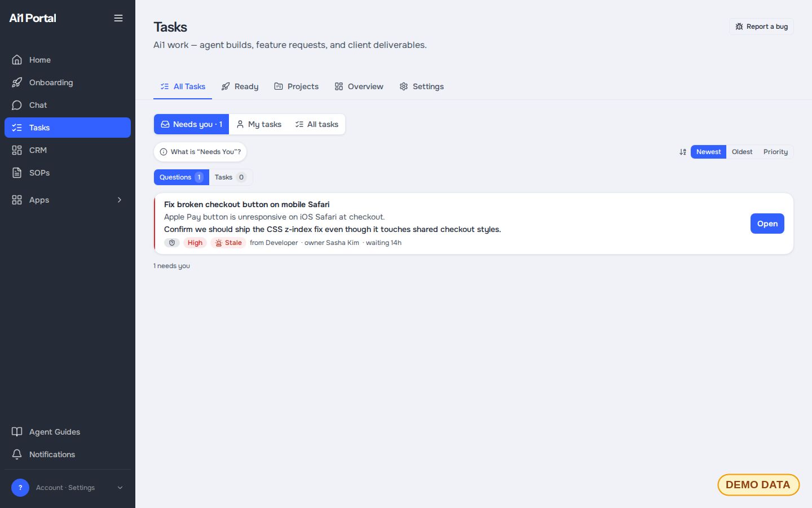Click the SOPs document icon
Image resolution: width=812 pixels, height=508 pixels.
coord(17,173)
